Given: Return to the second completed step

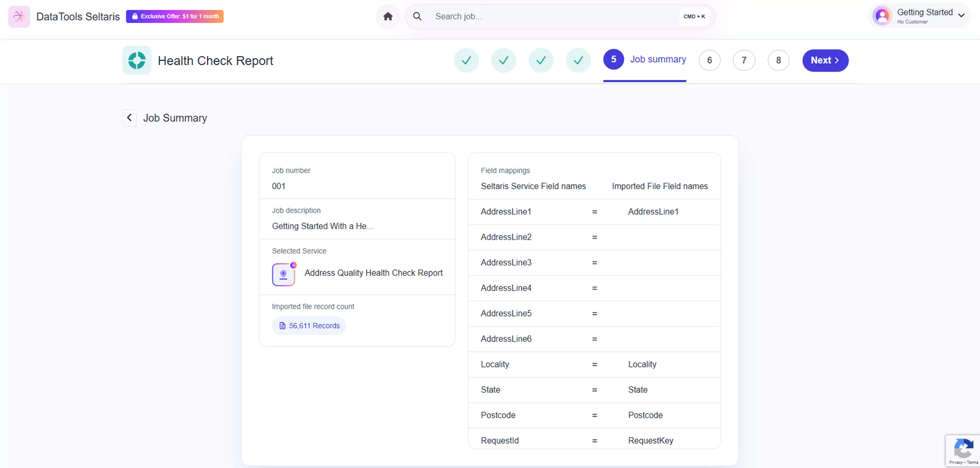Looking at the screenshot, I should [x=503, y=60].
